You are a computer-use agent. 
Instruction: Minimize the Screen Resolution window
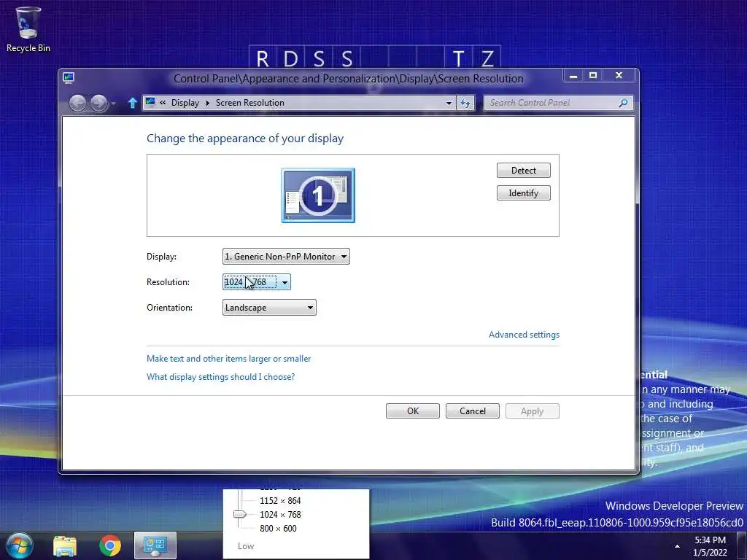point(573,76)
